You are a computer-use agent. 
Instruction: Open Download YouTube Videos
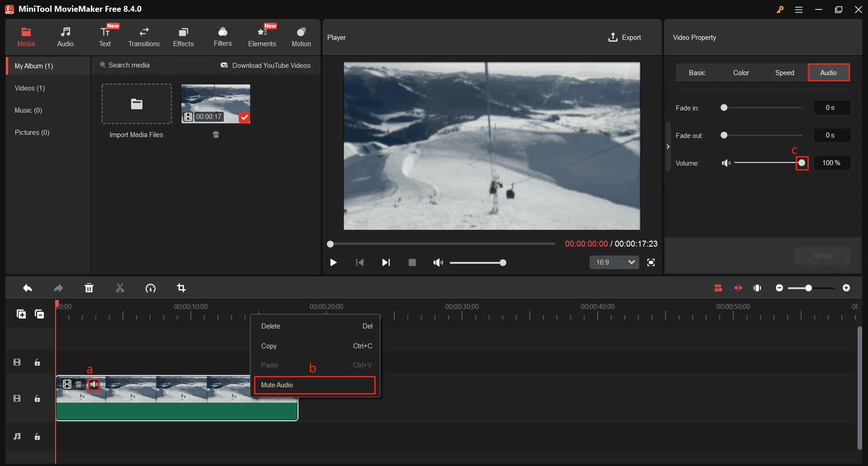266,65
